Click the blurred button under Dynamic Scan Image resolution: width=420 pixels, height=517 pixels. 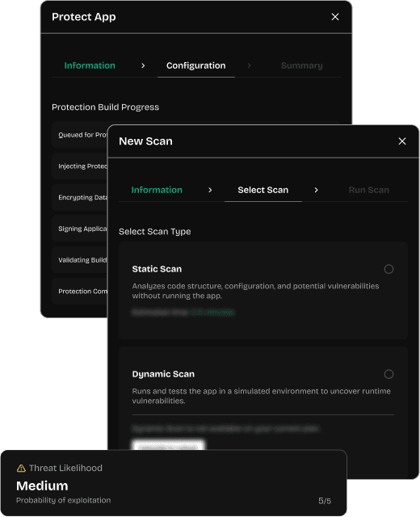(168, 445)
